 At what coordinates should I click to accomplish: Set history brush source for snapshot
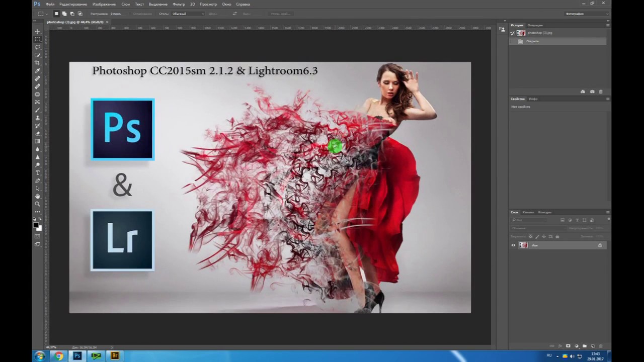coord(512,33)
